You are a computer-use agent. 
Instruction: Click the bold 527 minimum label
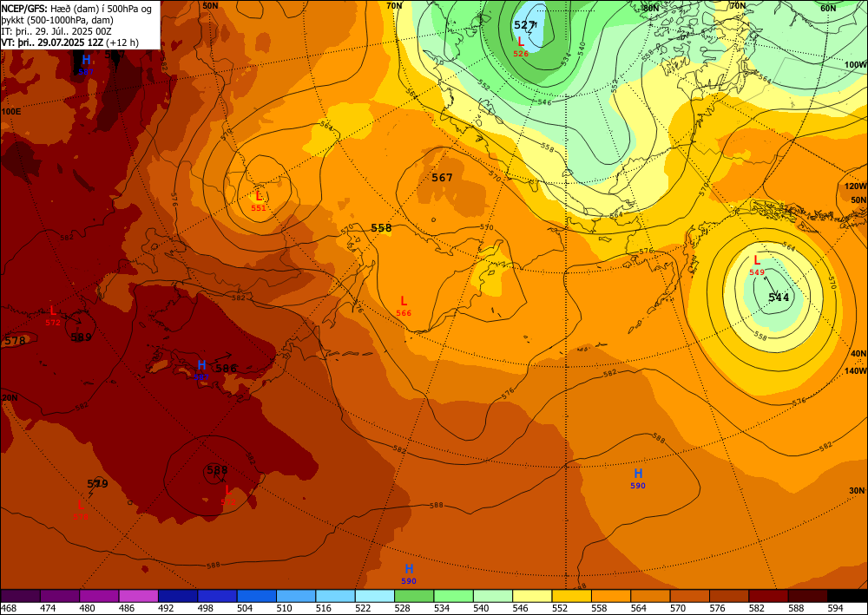coord(524,25)
